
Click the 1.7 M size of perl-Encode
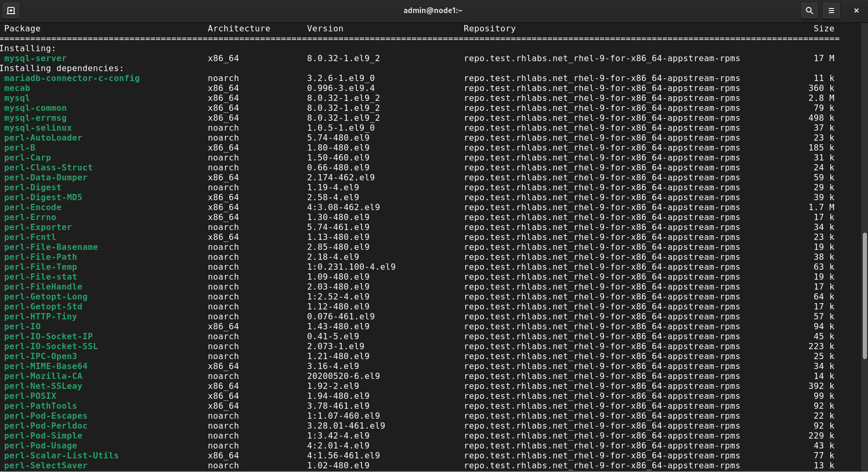click(x=822, y=208)
